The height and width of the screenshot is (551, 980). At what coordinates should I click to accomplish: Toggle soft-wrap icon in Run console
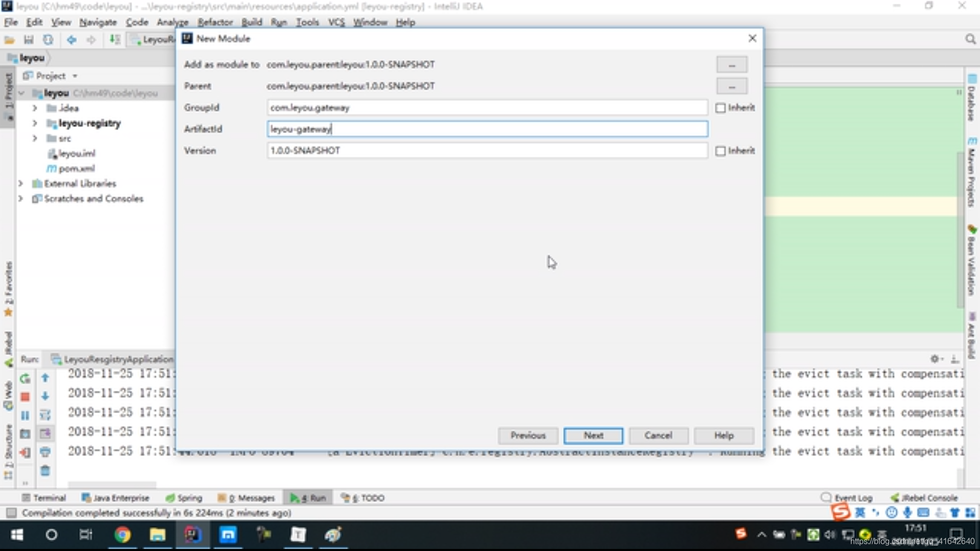tap(45, 415)
